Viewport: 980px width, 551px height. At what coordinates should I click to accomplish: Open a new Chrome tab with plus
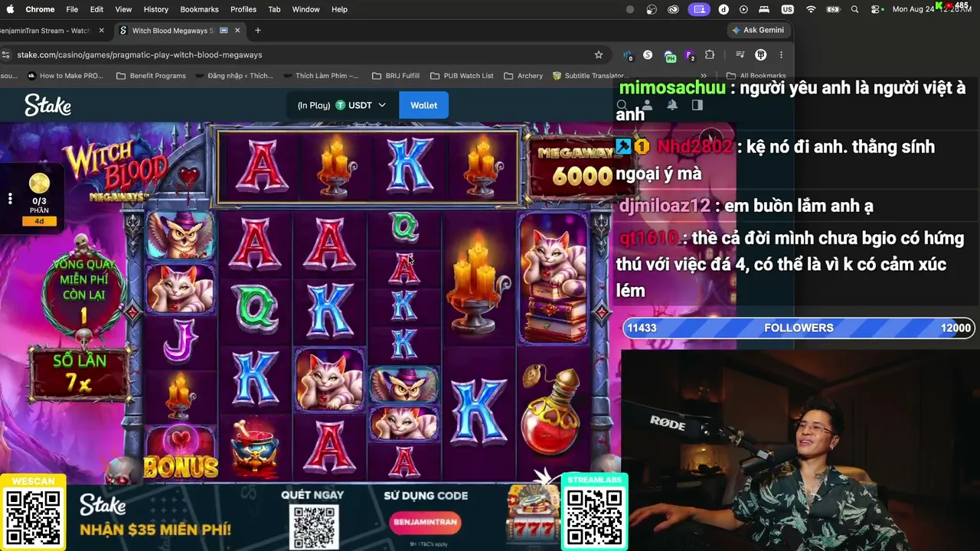[x=258, y=31]
